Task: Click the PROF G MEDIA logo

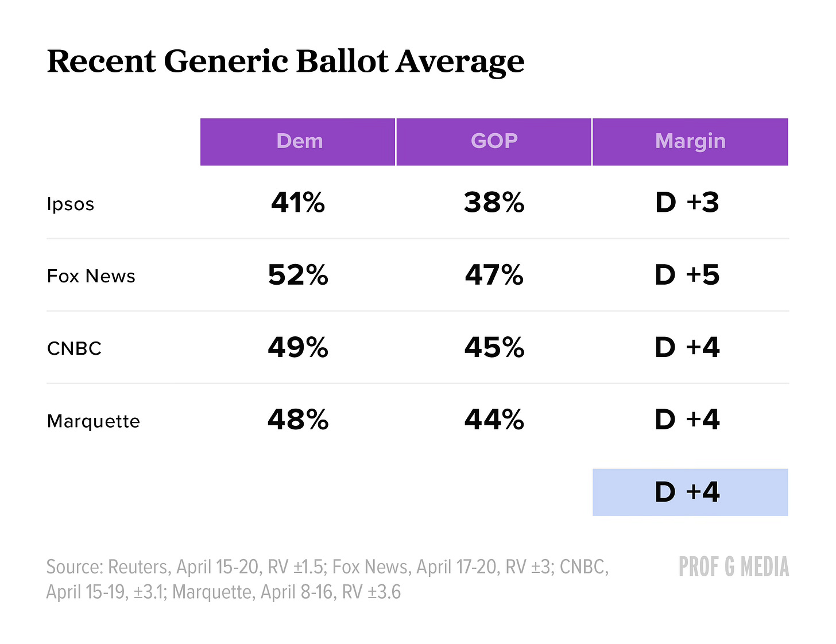Action: coord(733,567)
